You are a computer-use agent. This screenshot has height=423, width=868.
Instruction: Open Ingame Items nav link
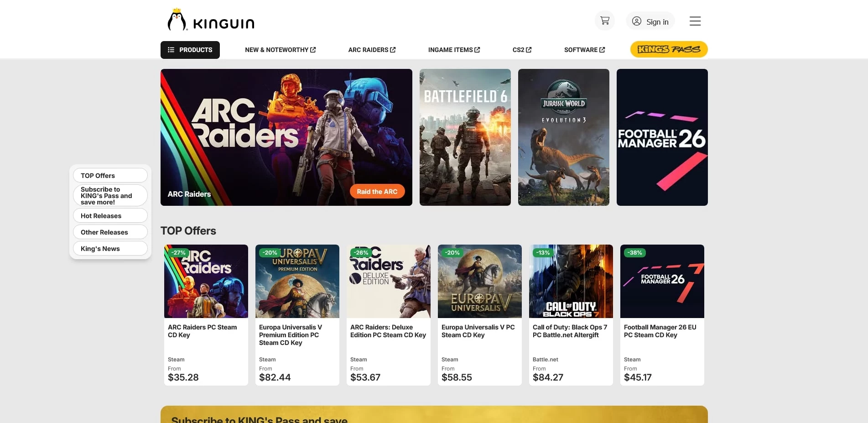click(x=454, y=50)
